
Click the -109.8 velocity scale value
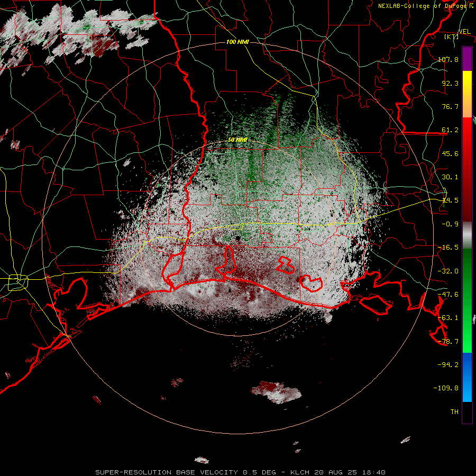(x=446, y=388)
